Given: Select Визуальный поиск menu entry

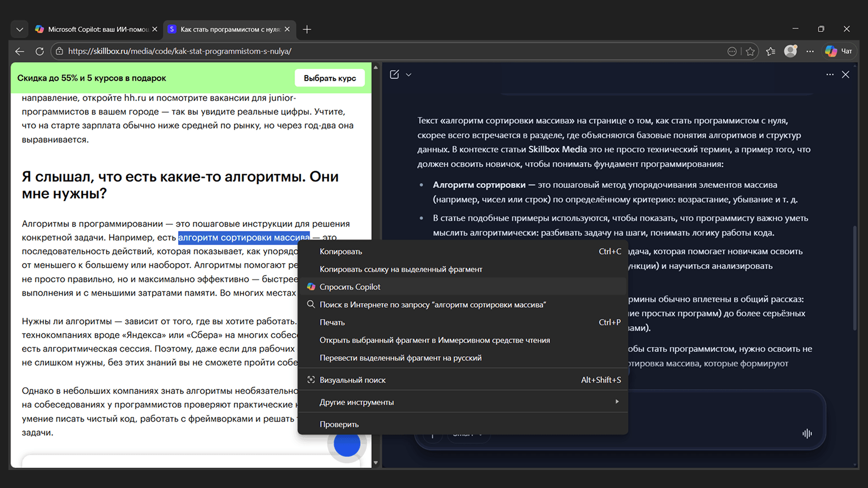Looking at the screenshot, I should pos(352,380).
